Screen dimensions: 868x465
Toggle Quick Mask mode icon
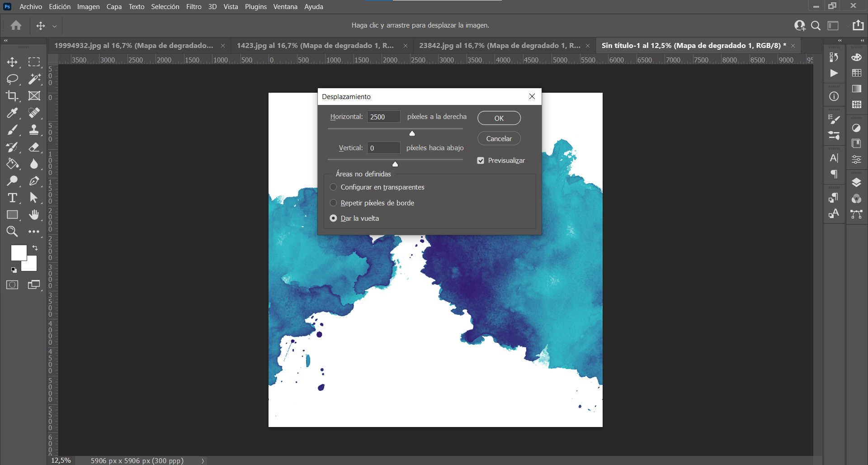12,285
